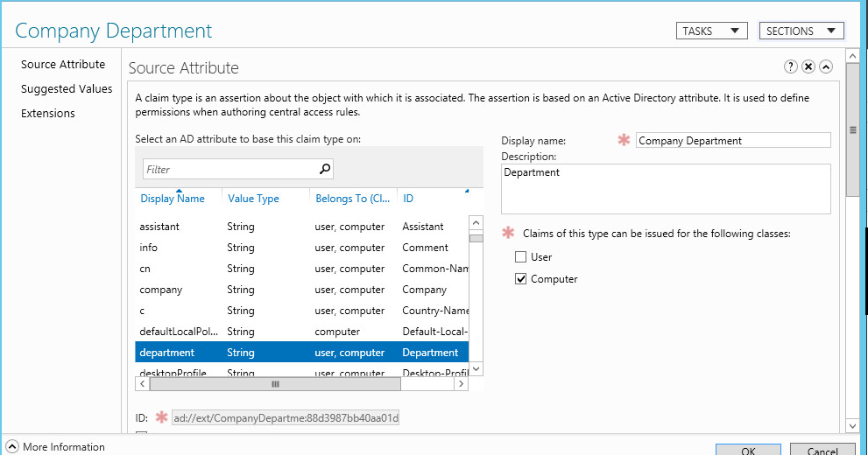This screenshot has width=868, height=455.
Task: Open help for Source Attribute section
Action: [x=791, y=66]
